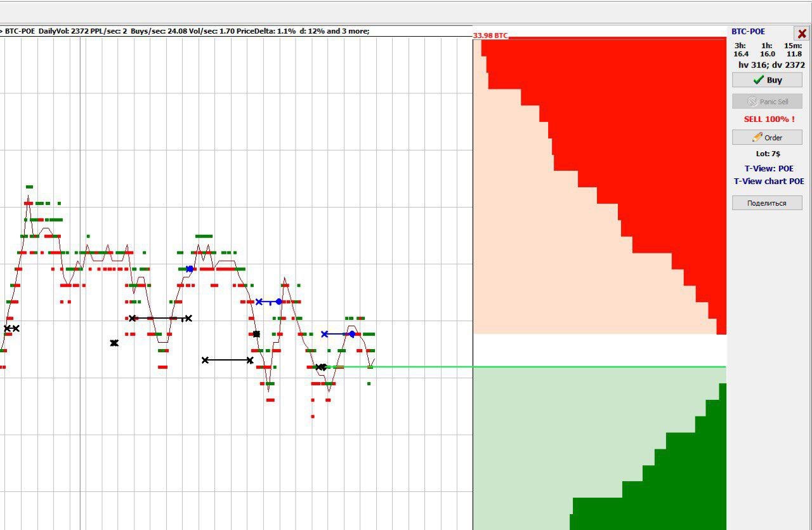The width and height of the screenshot is (812, 530).
Task: Select the blue dot marker on the price peak
Action: (x=190, y=269)
